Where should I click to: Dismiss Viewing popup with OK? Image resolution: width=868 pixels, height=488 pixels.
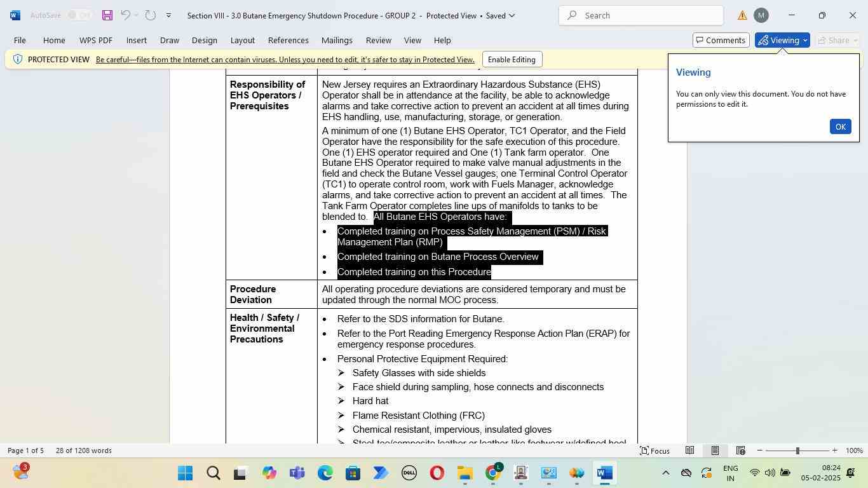(840, 126)
